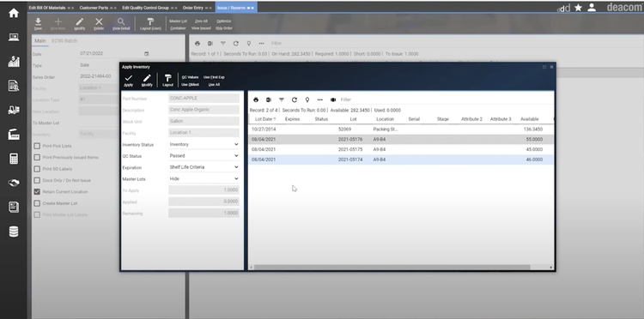
Task: Open the factory production sidebar icon
Action: click(14, 134)
